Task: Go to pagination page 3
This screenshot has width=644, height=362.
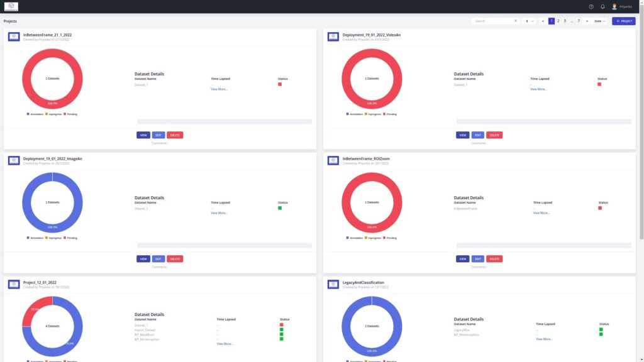Action: (565, 21)
